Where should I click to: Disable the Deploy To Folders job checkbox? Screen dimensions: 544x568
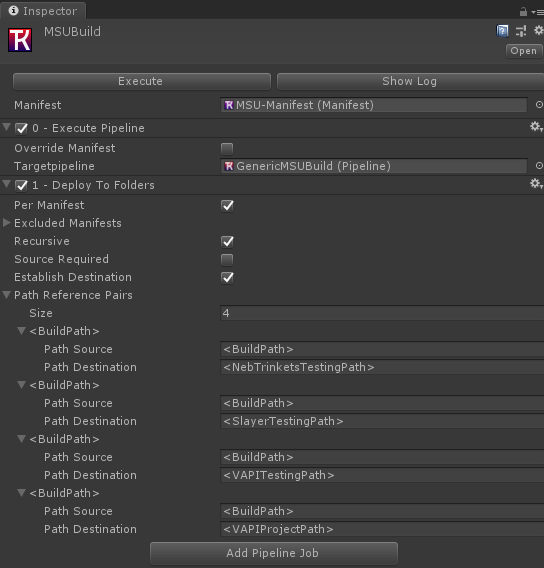click(x=21, y=185)
